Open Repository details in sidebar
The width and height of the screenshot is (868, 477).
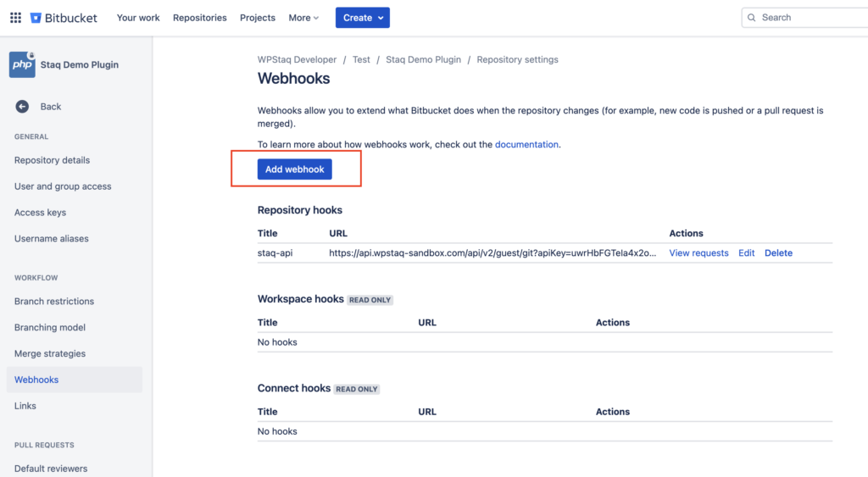[52, 160]
